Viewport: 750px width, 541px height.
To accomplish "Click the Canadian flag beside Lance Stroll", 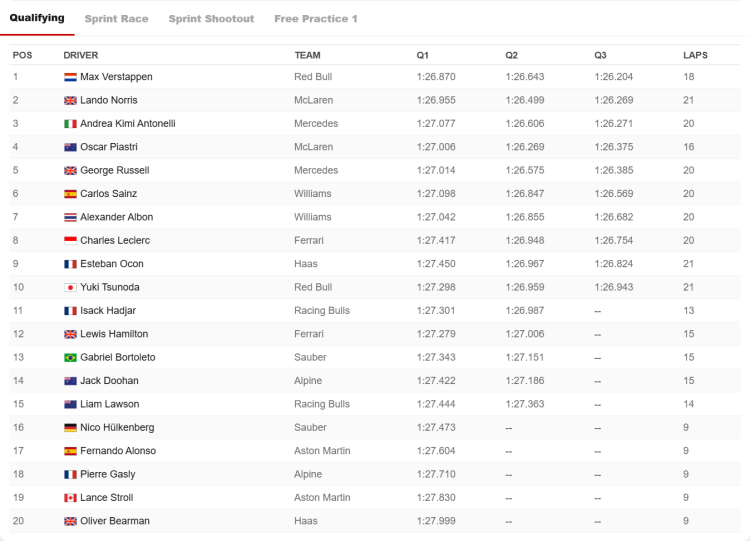I will [70, 498].
